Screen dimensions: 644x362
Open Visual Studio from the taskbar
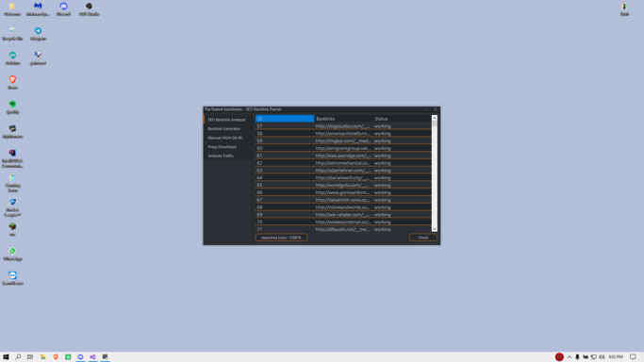92,357
